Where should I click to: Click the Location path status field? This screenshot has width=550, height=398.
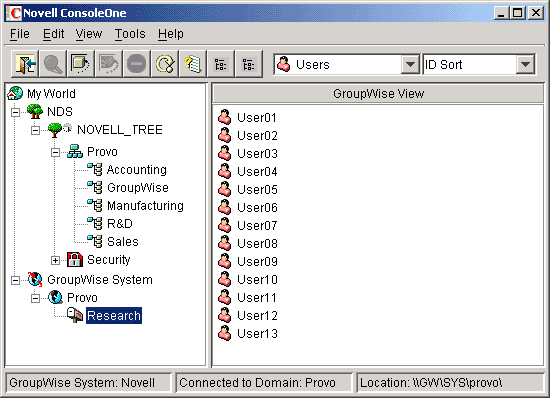[450, 383]
